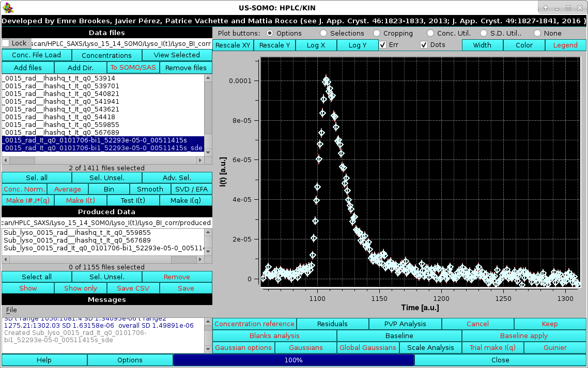Click Rescale XY on the plot
Viewport: 588px width, 368px height.
coord(233,45)
